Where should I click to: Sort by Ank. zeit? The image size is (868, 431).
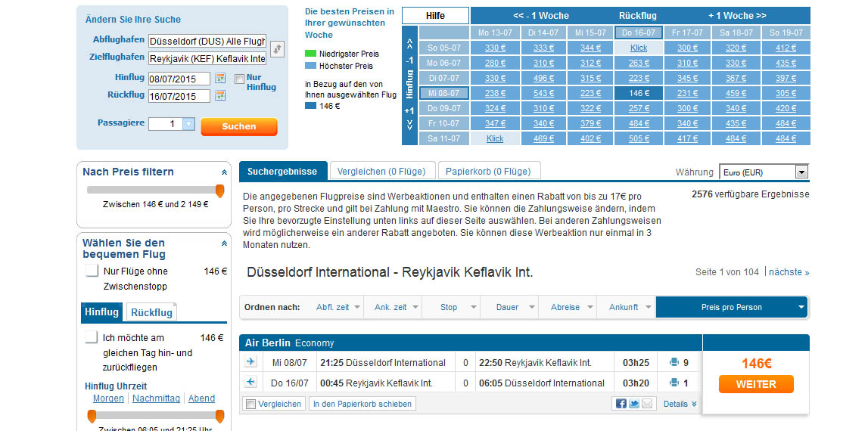click(x=395, y=307)
